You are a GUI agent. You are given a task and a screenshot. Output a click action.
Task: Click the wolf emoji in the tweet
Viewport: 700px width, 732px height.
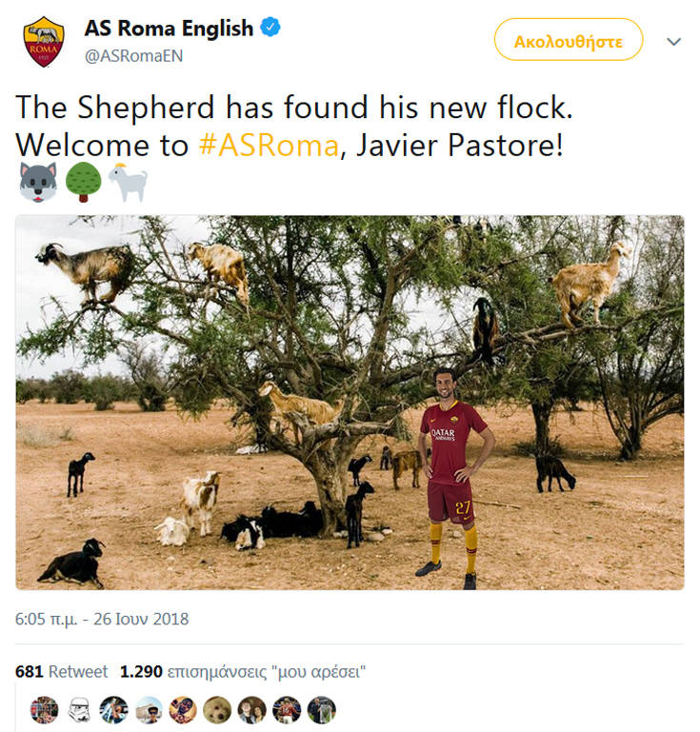coord(37,181)
